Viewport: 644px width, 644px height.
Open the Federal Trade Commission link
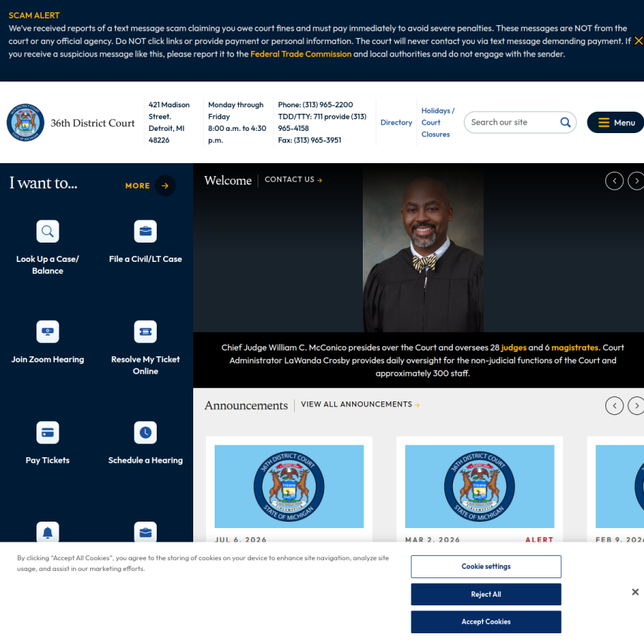coord(301,54)
